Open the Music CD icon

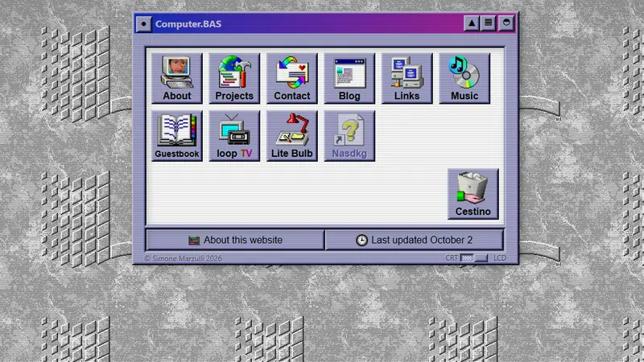[x=464, y=78]
